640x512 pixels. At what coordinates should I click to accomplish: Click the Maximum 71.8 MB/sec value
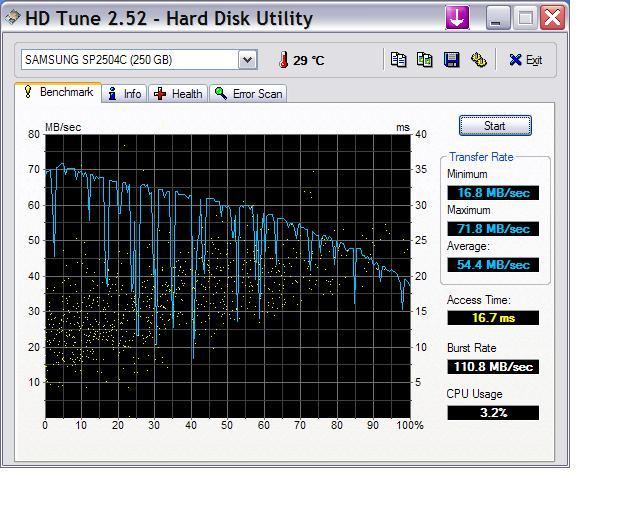pyautogui.click(x=493, y=229)
